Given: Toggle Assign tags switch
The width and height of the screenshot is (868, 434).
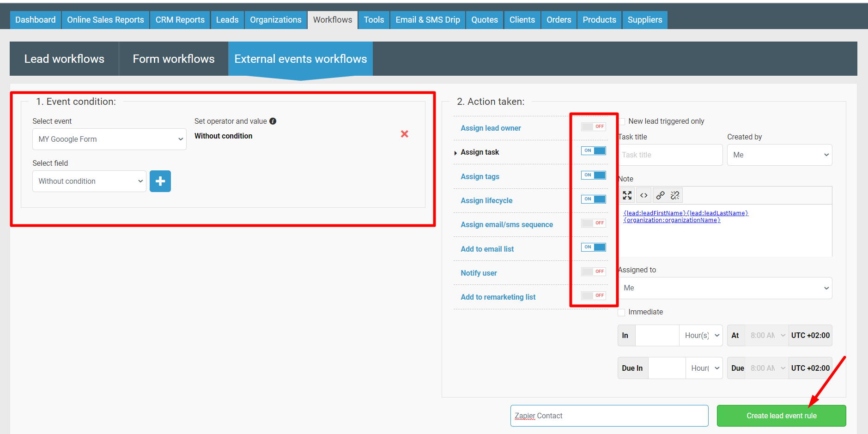Looking at the screenshot, I should 594,175.
